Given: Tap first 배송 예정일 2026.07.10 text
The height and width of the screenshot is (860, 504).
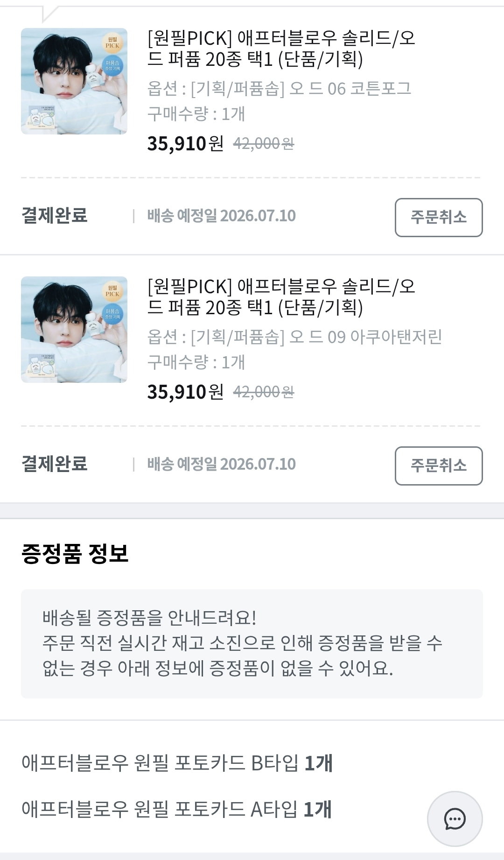Looking at the screenshot, I should (x=222, y=216).
